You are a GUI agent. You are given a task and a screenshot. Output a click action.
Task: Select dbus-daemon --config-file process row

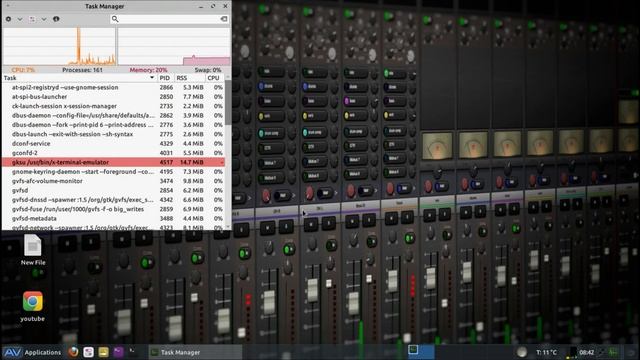(113, 116)
